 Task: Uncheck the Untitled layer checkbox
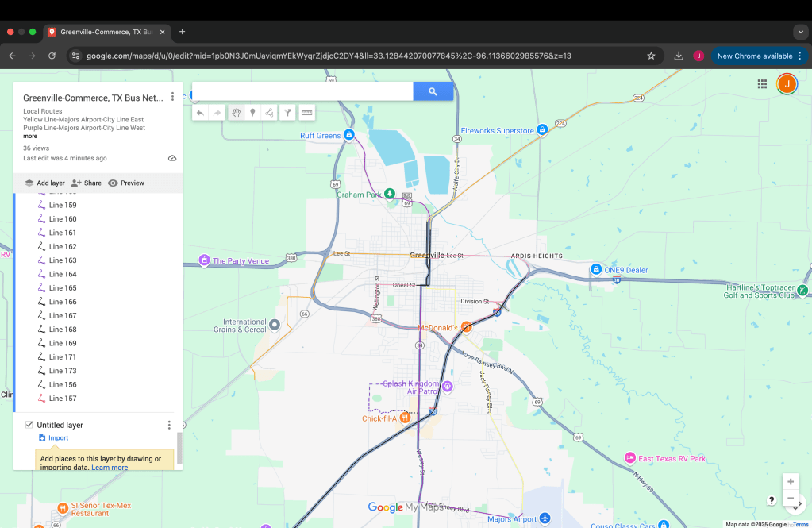coord(29,425)
